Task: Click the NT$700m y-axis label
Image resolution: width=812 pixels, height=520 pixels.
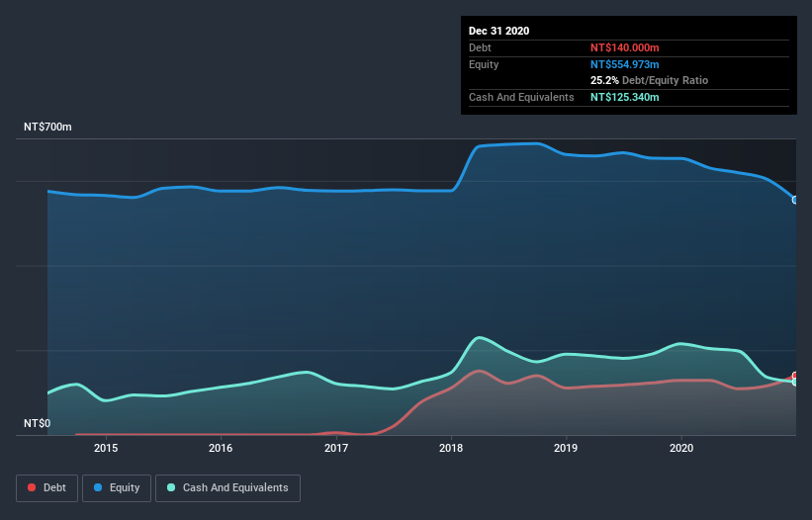Action: point(47,127)
